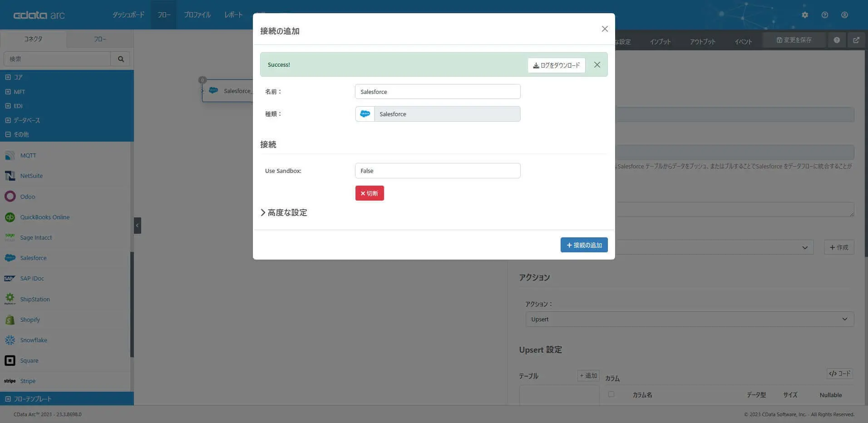Open connector panel help icon button

tap(837, 40)
